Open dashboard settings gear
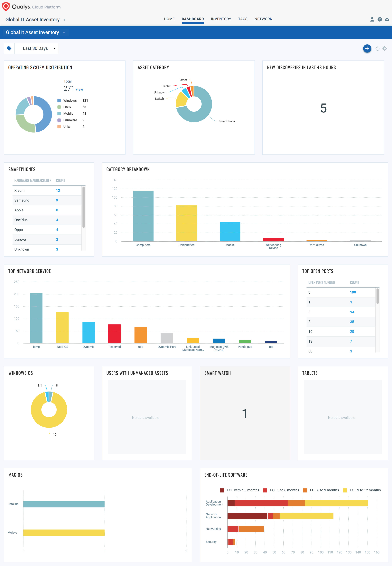The image size is (392, 566). point(384,48)
